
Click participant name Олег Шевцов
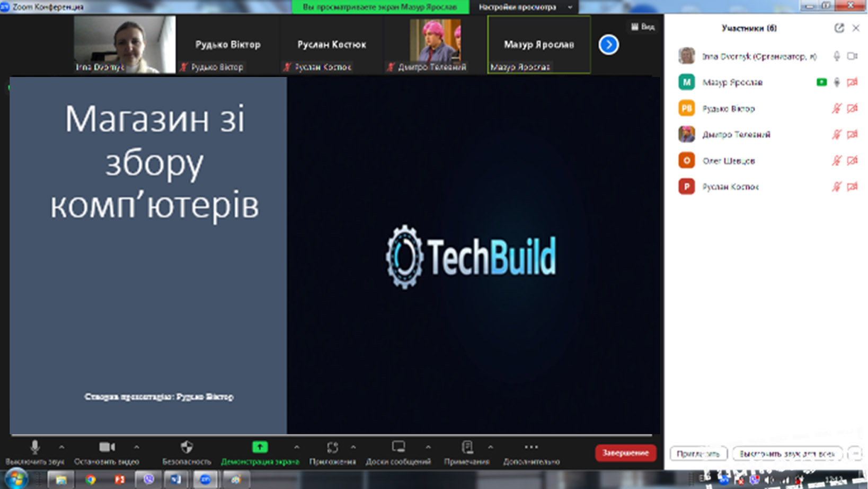click(729, 161)
